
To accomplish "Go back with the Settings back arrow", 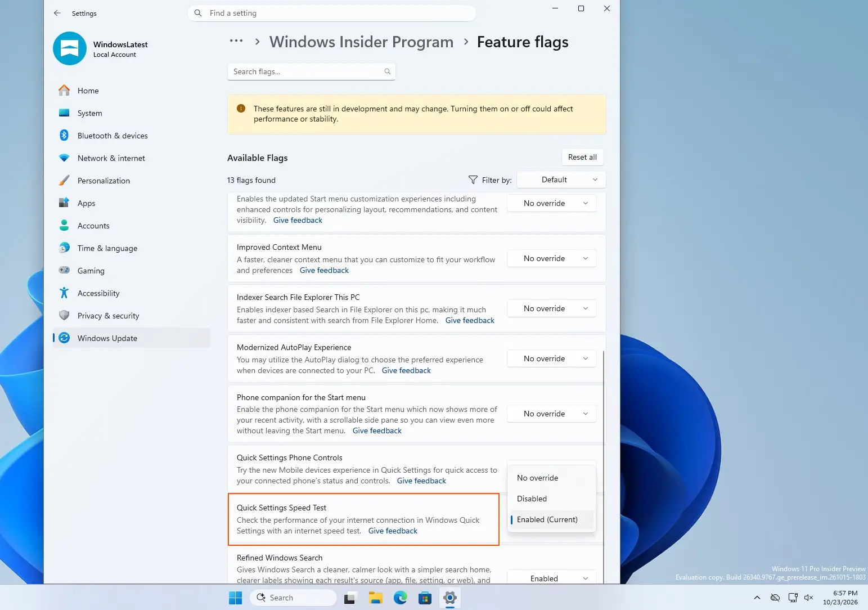I will point(57,13).
